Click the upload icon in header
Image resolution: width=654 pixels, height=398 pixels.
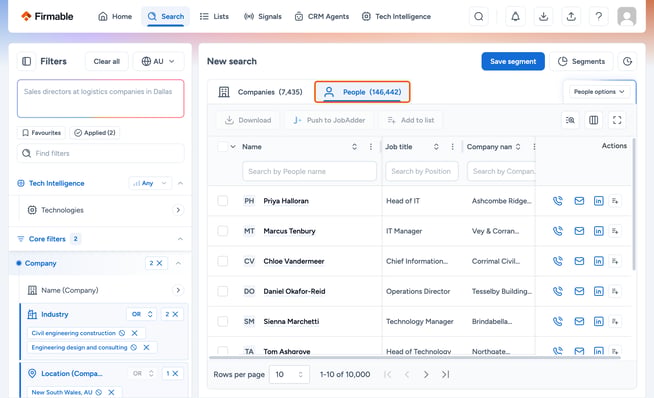tap(571, 17)
